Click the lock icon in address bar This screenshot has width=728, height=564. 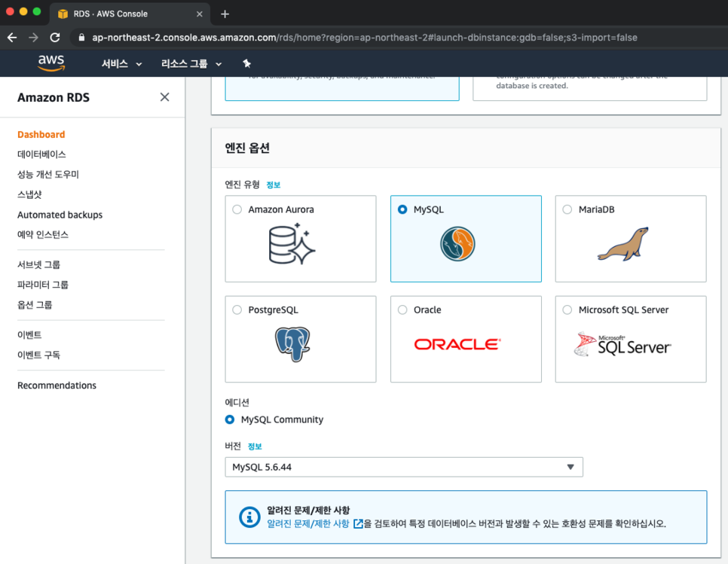tap(81, 38)
